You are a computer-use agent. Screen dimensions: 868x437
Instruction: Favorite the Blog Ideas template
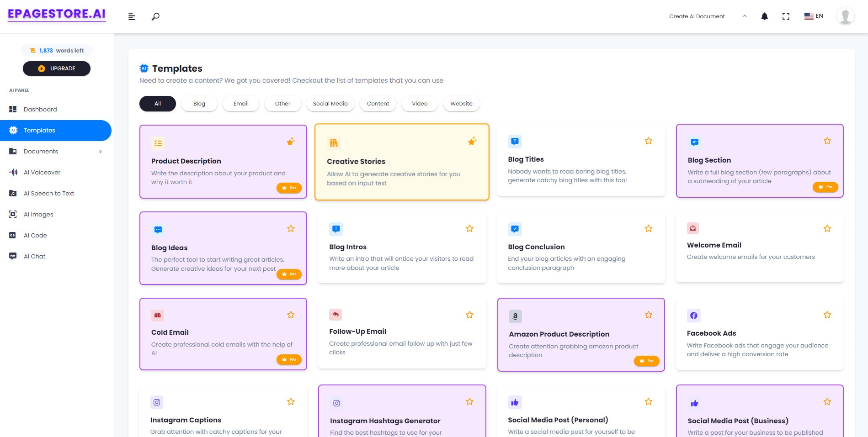291,229
